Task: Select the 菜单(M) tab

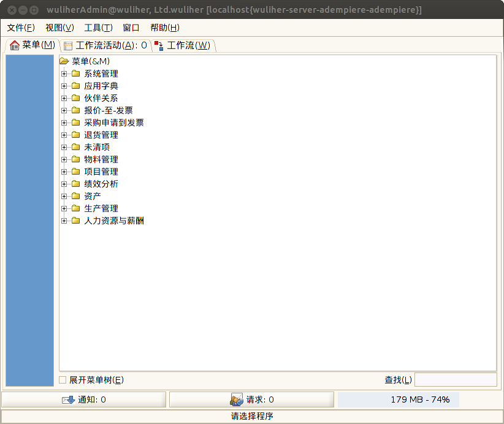Action: (32, 45)
